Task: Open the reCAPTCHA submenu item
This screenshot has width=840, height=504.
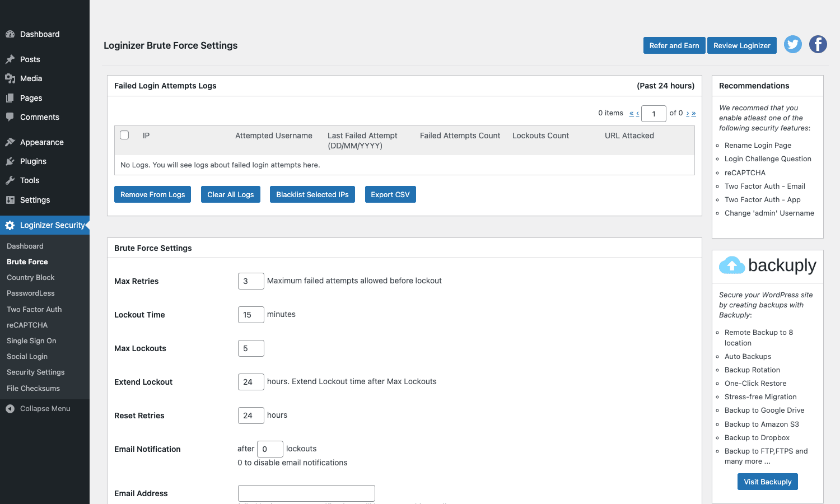Action: (x=27, y=325)
